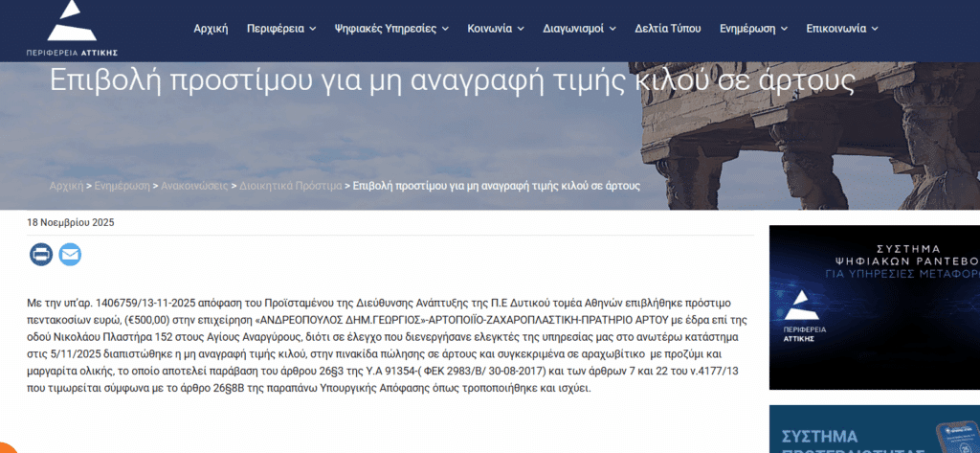Print the page with the printer icon
This screenshot has width=980, height=453.
click(41, 255)
